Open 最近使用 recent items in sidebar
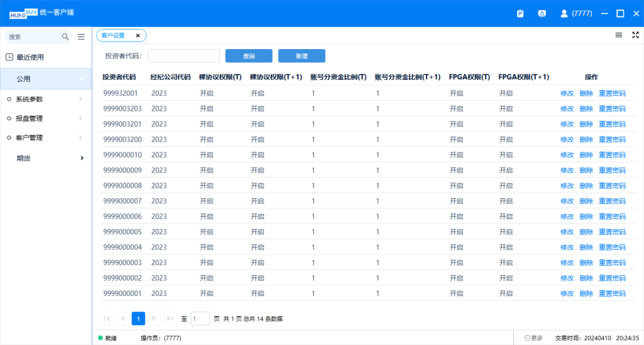Image resolution: width=644 pixels, height=345 pixels. 30,57
